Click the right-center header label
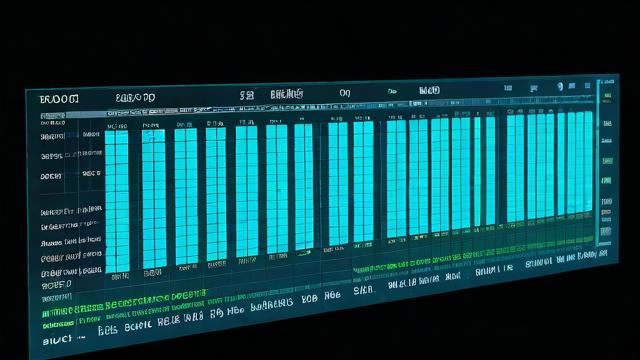Image resolution: width=640 pixels, height=360 pixels. (429, 90)
